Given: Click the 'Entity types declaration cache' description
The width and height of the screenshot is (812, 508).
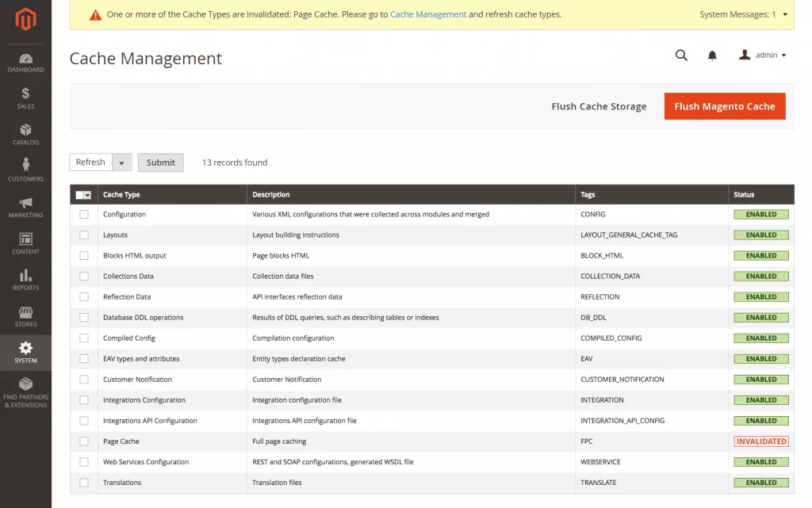Looking at the screenshot, I should point(299,359).
